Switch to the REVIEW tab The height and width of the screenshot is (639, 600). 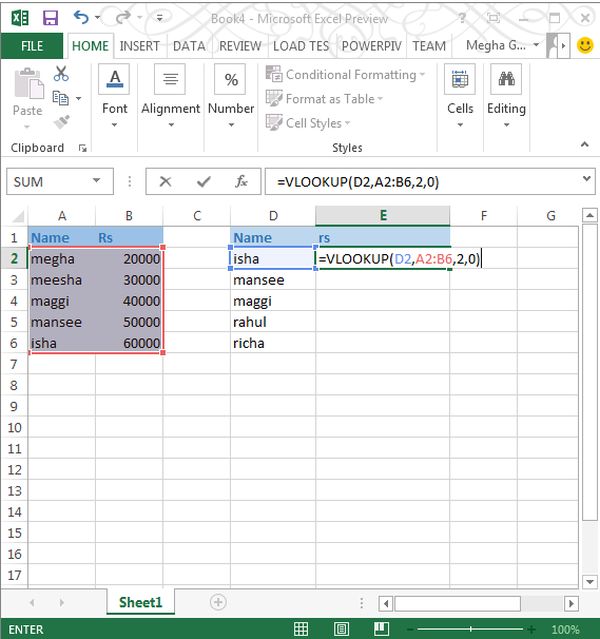coord(240,46)
